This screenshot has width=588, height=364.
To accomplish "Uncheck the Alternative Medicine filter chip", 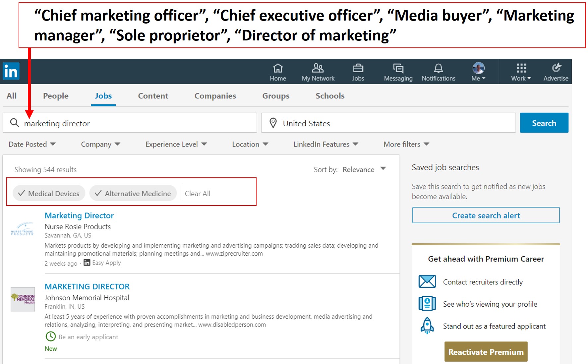I will pos(133,193).
